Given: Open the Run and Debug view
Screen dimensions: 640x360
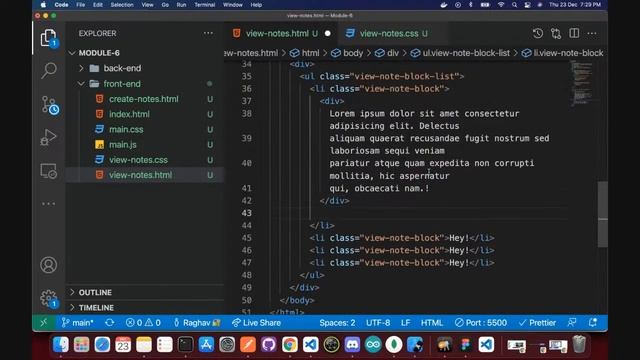Looking at the screenshot, I should click(x=49, y=137).
